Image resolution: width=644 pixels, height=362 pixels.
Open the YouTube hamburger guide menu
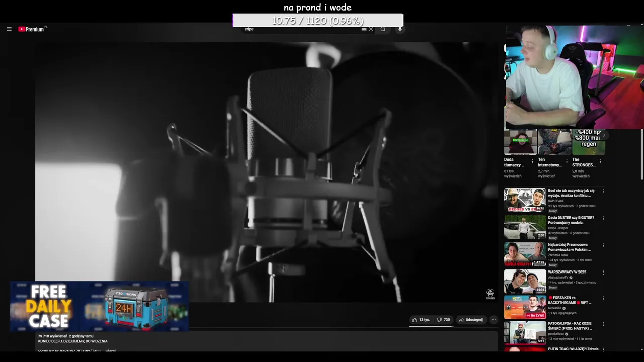[x=9, y=29]
